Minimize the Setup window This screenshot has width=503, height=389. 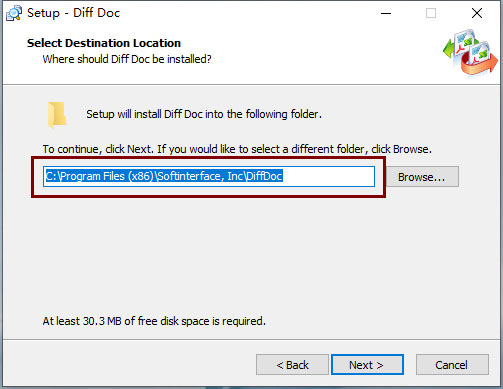386,13
